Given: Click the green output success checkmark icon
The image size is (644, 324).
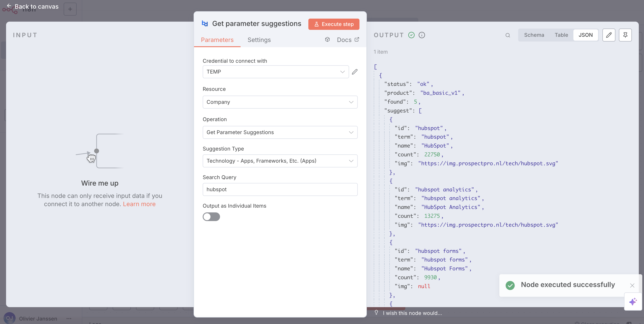Looking at the screenshot, I should [411, 35].
